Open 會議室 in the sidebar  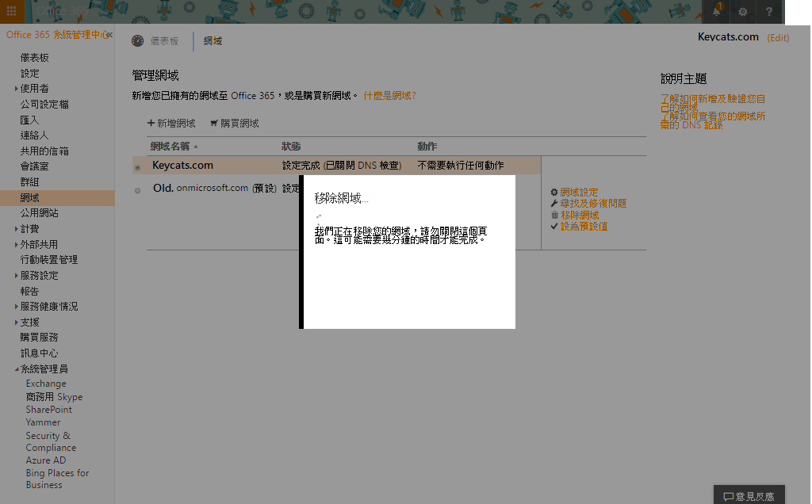click(x=35, y=166)
